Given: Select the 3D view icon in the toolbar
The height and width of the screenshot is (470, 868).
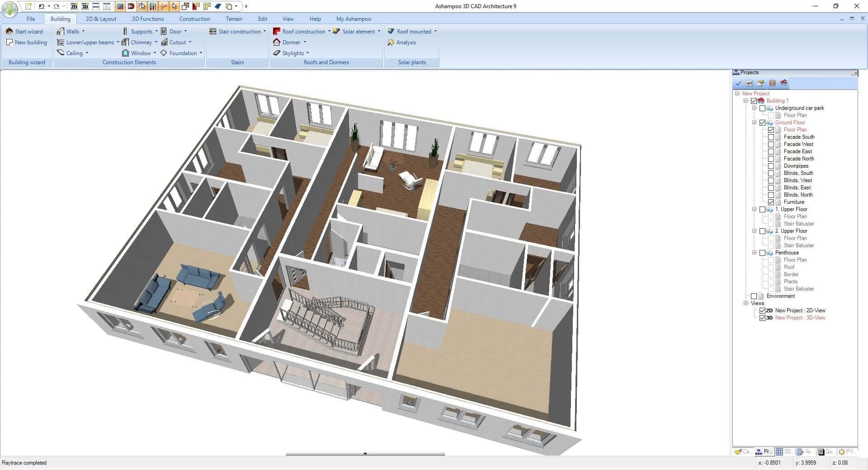Looking at the screenshot, I should pos(85,6).
